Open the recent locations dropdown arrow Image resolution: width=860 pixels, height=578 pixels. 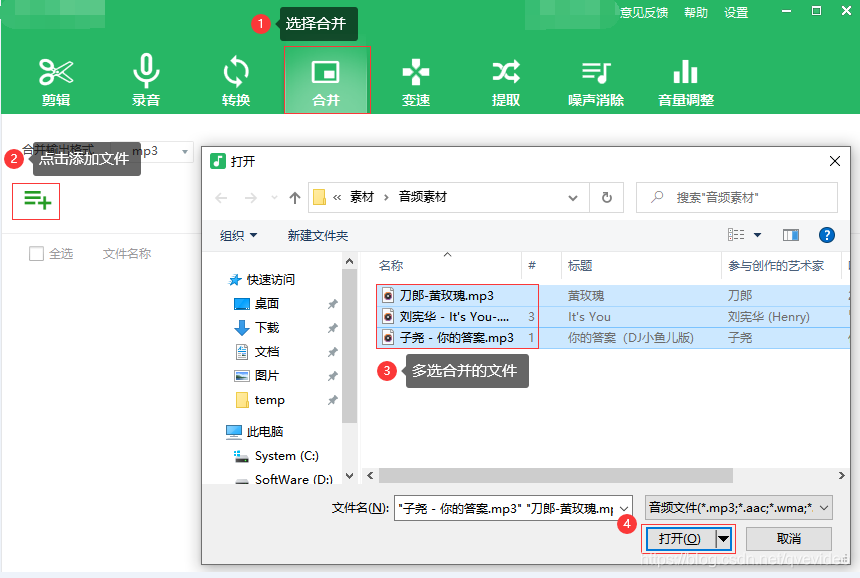[274, 198]
